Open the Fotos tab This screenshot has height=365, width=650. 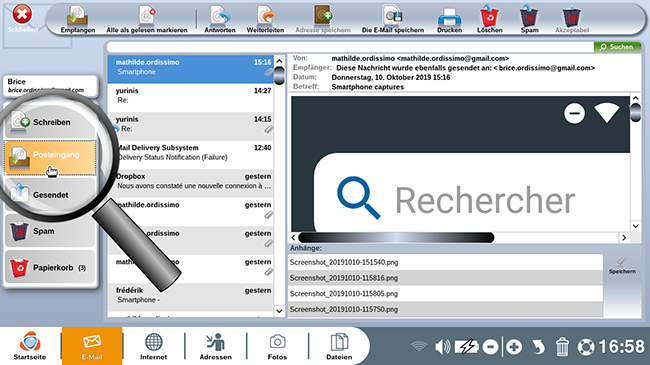[x=277, y=346]
